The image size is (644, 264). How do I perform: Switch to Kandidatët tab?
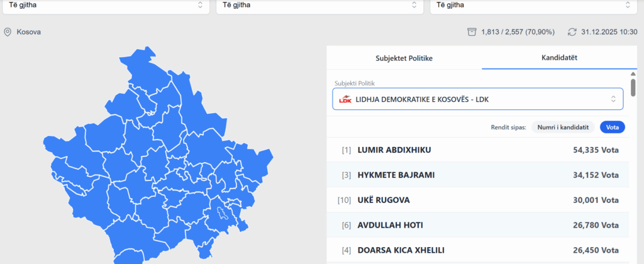click(559, 58)
